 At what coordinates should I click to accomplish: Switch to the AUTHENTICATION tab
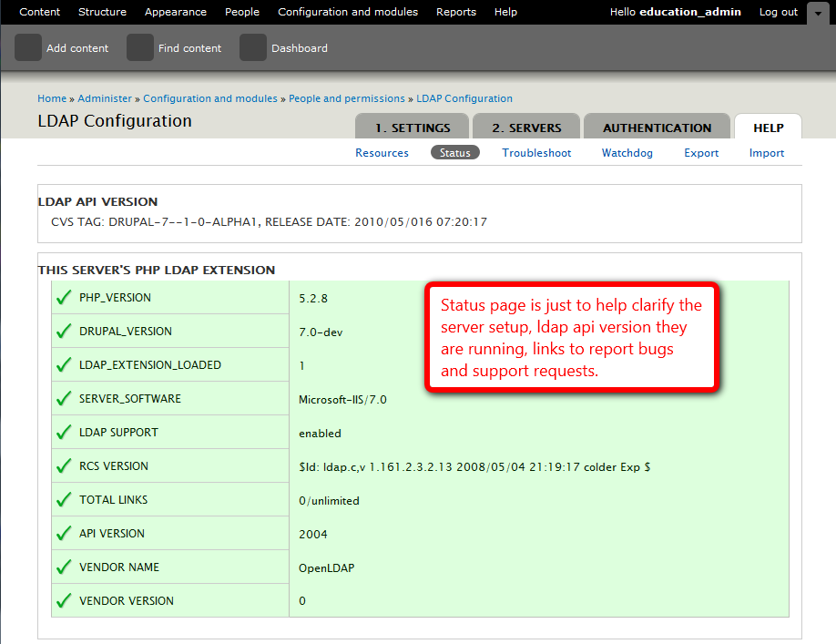pos(657,128)
